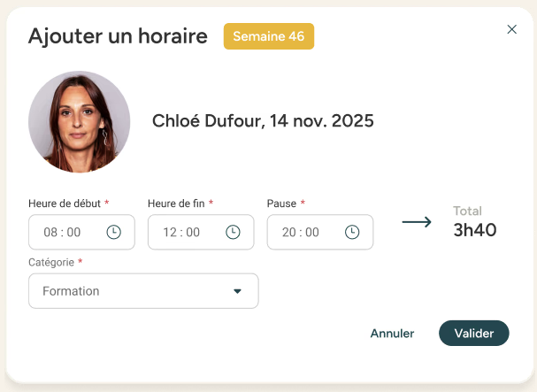Open the clock picker for Heure de début
This screenshot has height=392, width=537.
113,232
